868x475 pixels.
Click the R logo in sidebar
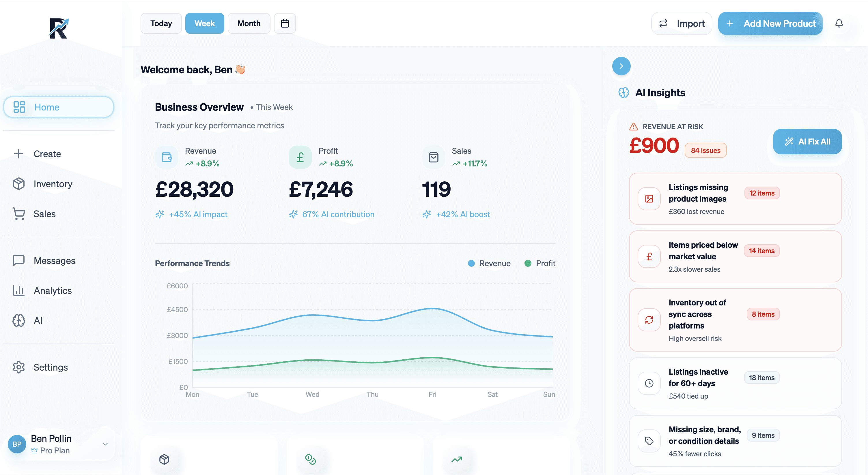coord(59,28)
